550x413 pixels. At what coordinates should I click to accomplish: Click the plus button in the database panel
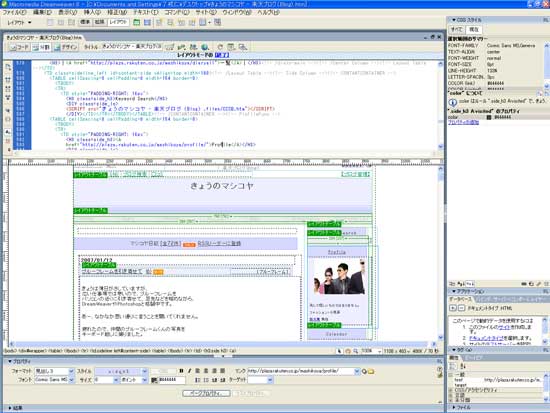point(453,308)
